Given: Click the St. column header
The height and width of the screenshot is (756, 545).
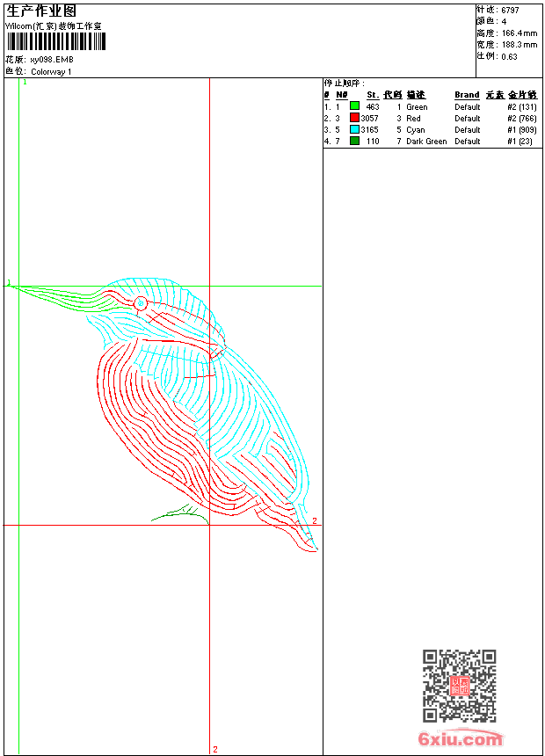Looking at the screenshot, I should 373,95.
